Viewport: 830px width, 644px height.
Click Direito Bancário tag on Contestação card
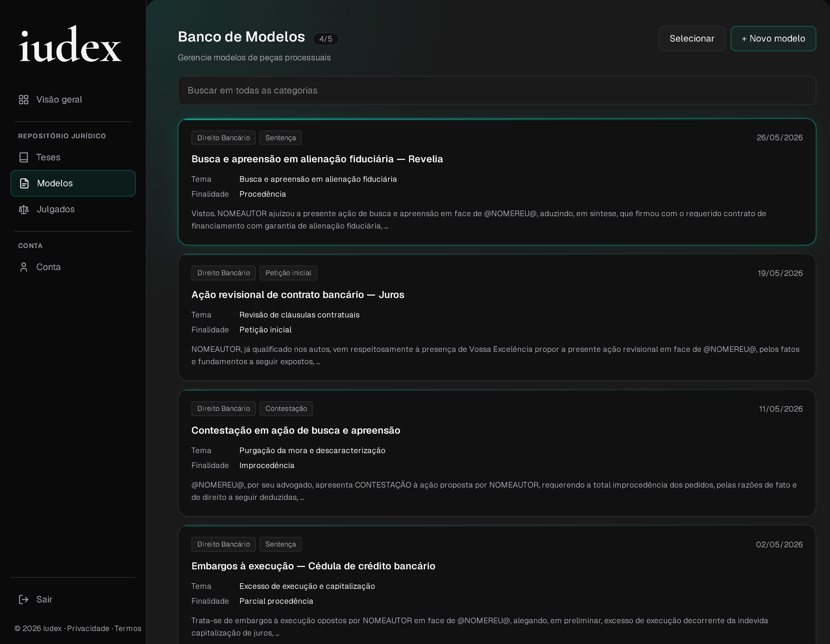(x=223, y=409)
